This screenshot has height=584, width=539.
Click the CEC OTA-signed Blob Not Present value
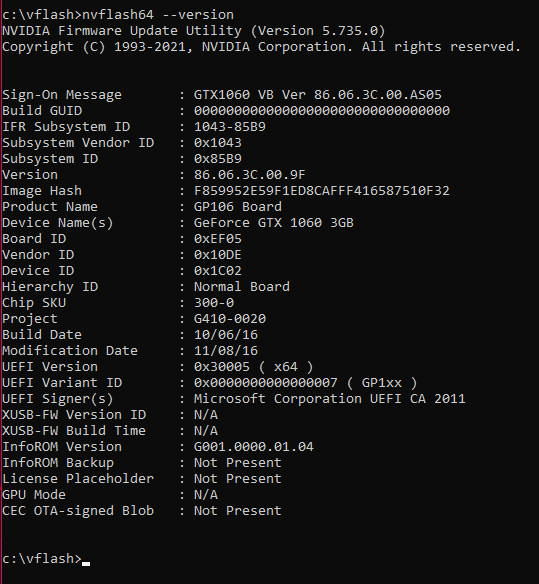click(x=238, y=511)
